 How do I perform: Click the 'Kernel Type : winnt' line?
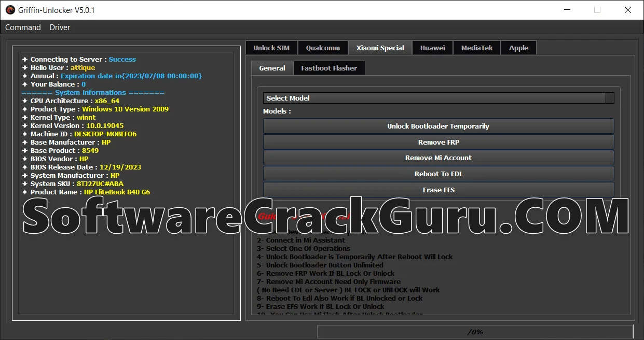(59, 118)
